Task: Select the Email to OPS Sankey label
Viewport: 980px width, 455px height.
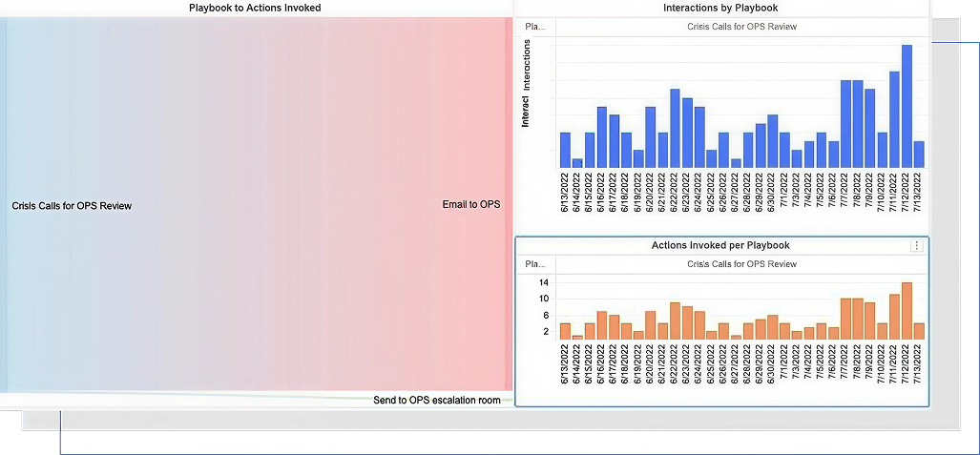Action: (x=471, y=204)
